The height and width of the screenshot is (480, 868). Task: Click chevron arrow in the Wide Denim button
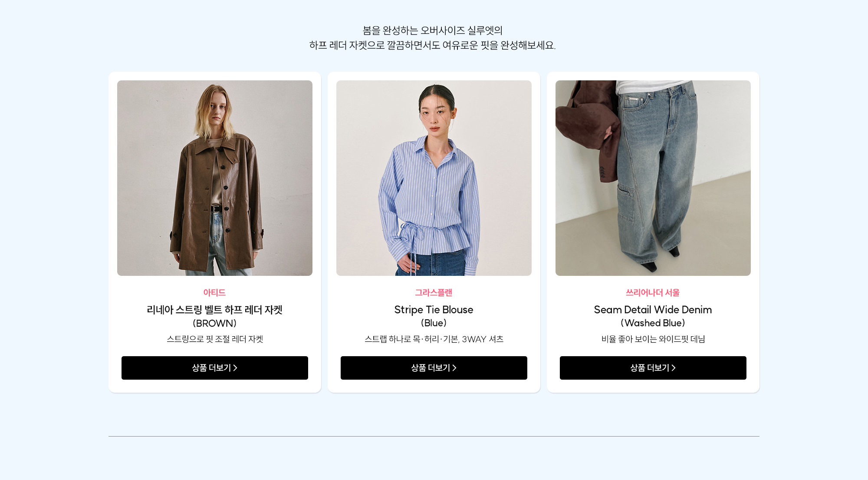point(674,368)
